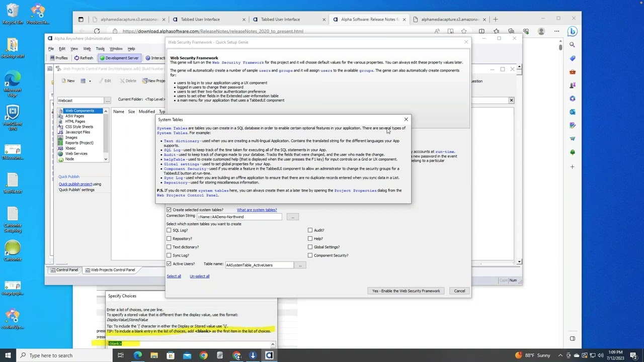The height and width of the screenshot is (362, 644).
Task: Open File Explorer from the taskbar
Action: click(x=154, y=355)
